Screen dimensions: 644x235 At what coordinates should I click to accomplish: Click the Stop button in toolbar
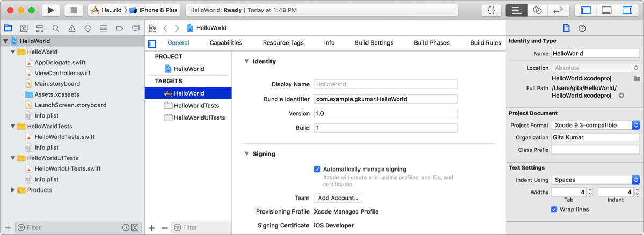74,10
